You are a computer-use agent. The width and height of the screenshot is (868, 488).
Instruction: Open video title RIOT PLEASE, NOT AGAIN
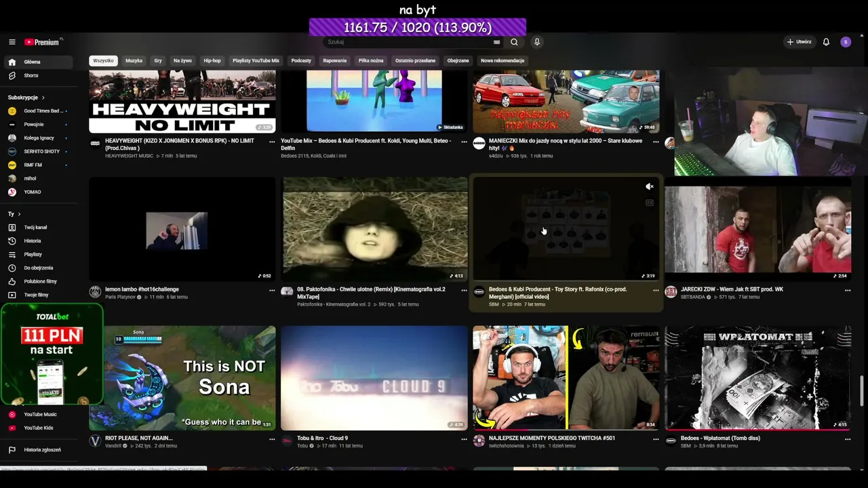(x=139, y=438)
